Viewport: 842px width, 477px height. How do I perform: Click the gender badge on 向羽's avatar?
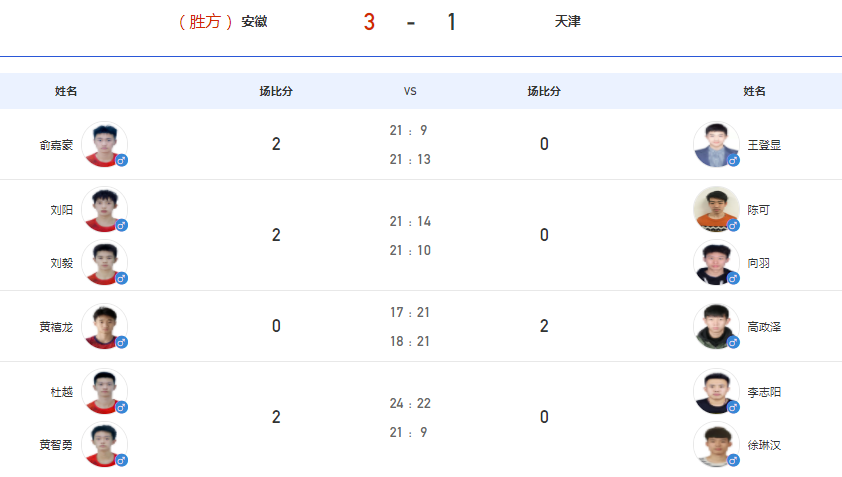734,278
